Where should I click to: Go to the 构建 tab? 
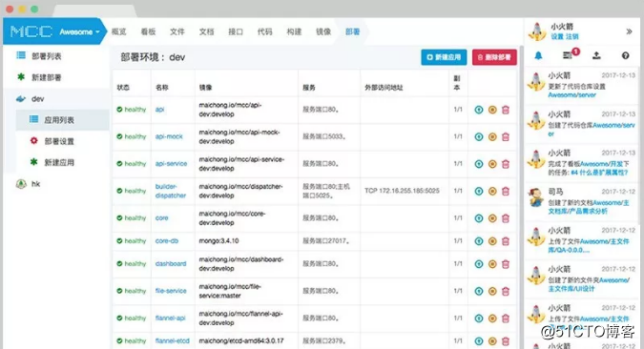(294, 31)
